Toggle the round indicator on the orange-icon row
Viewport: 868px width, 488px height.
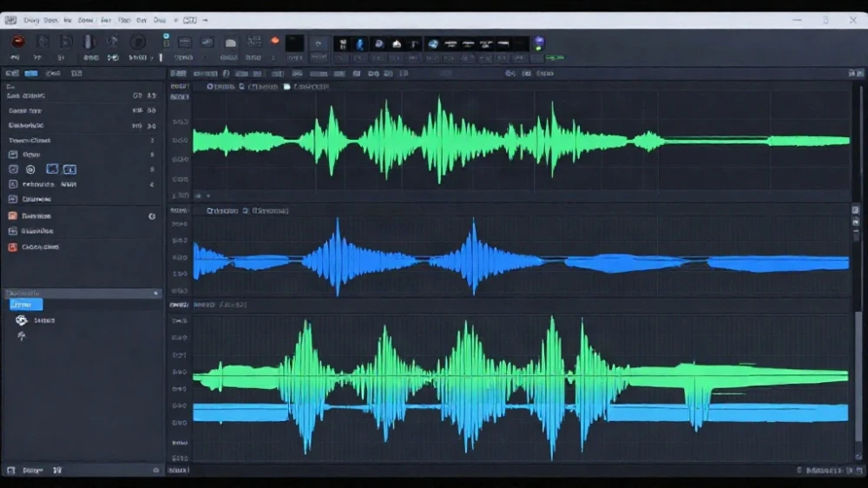(152, 216)
